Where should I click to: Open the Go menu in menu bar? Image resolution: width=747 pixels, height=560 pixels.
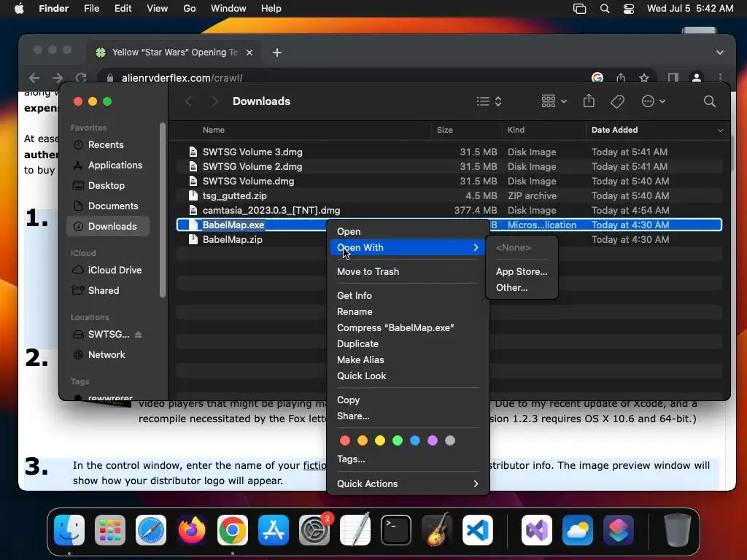[x=190, y=9]
